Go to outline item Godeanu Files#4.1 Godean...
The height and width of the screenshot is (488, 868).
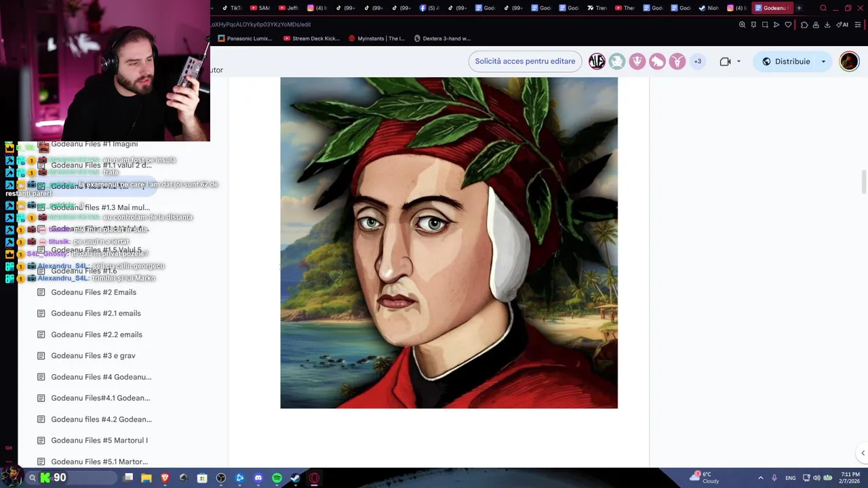pyautogui.click(x=100, y=398)
